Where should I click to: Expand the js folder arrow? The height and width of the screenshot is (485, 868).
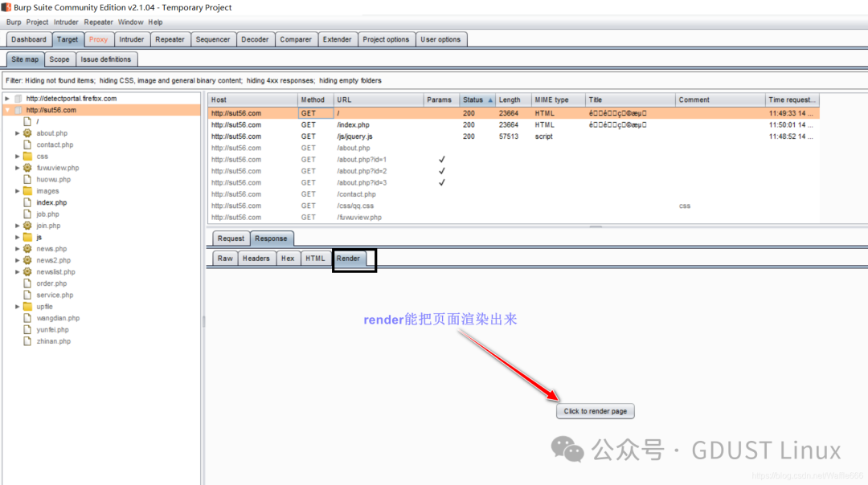(17, 238)
